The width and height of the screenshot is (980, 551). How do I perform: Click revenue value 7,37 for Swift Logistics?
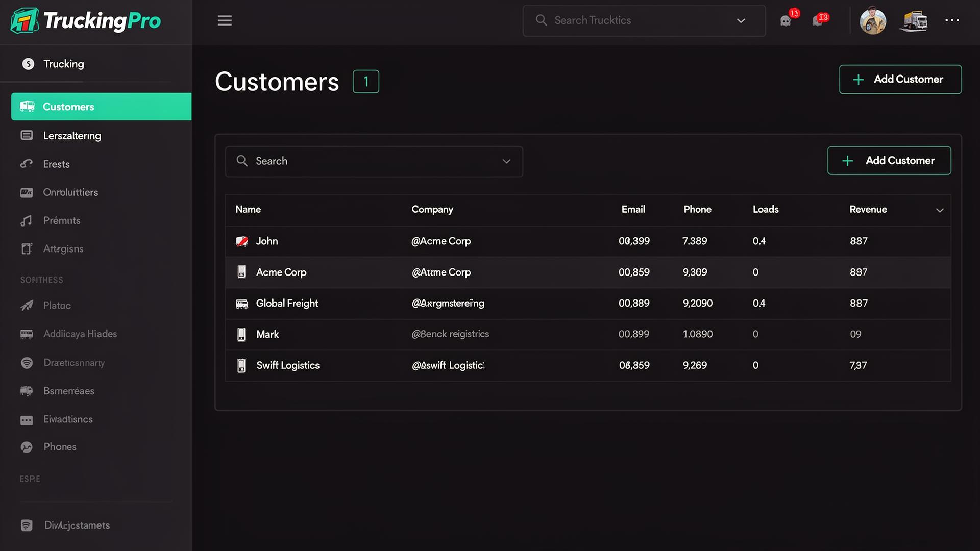859,365
